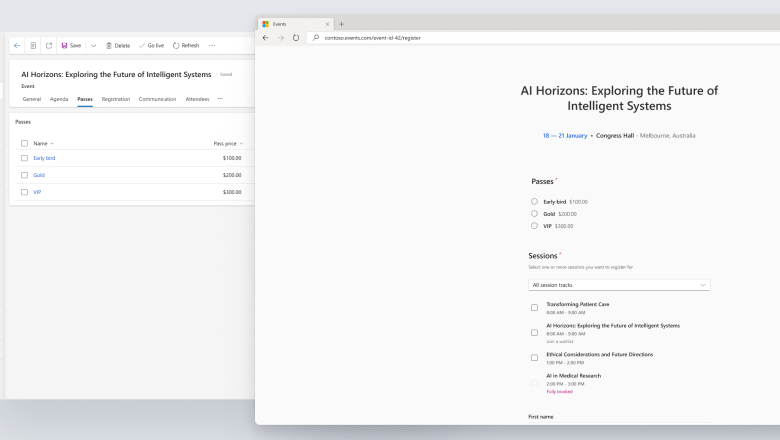Open the Early bird pass link
This screenshot has height=440, width=780.
pos(44,158)
